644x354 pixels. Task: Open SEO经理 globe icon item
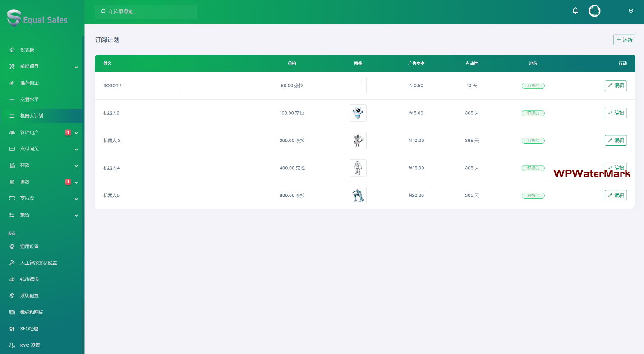(12, 329)
